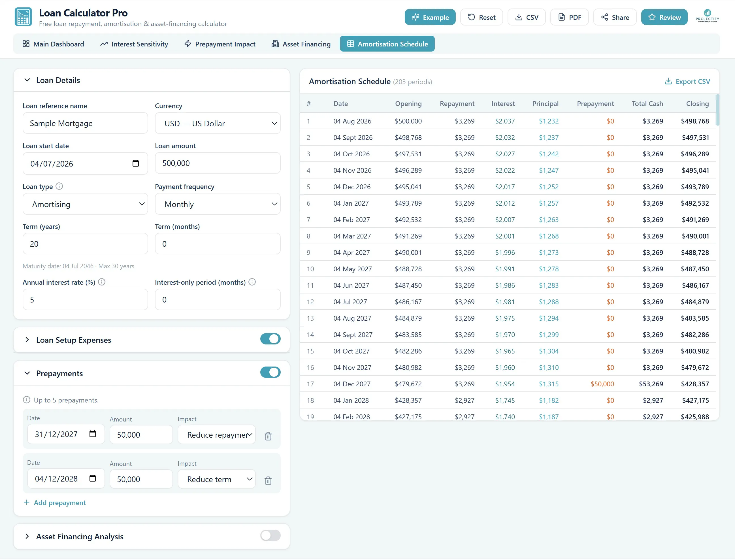Click info icon beside Up to 5 prepayments
This screenshot has height=560, width=735.
pos(27,400)
